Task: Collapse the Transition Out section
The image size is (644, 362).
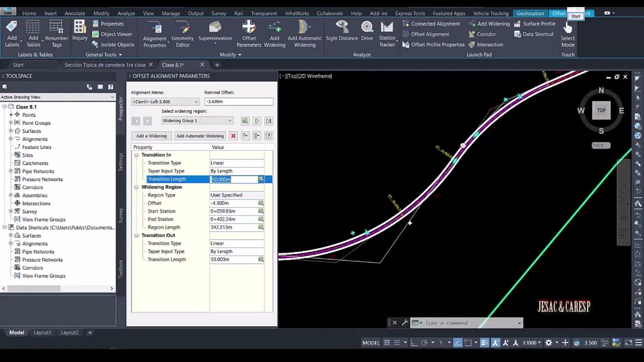Action: tap(136, 235)
